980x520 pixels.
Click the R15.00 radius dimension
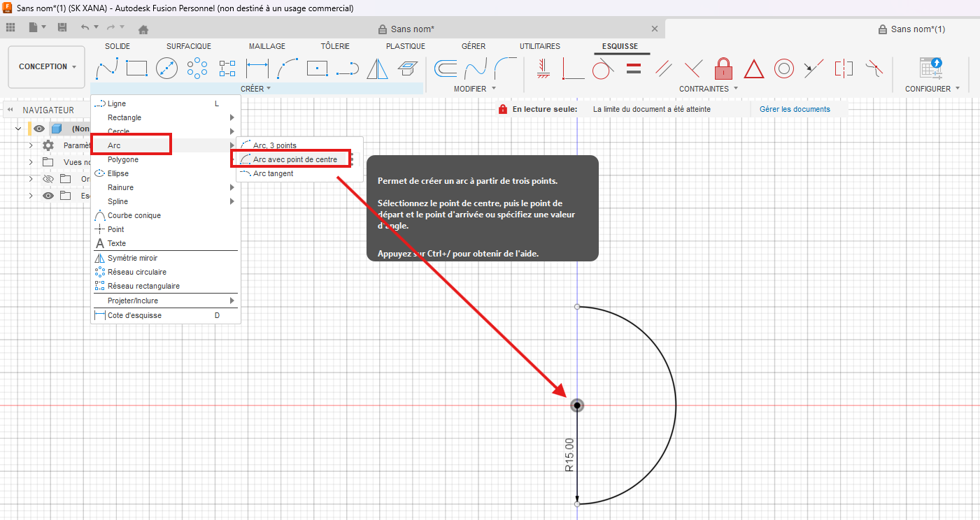click(x=569, y=455)
